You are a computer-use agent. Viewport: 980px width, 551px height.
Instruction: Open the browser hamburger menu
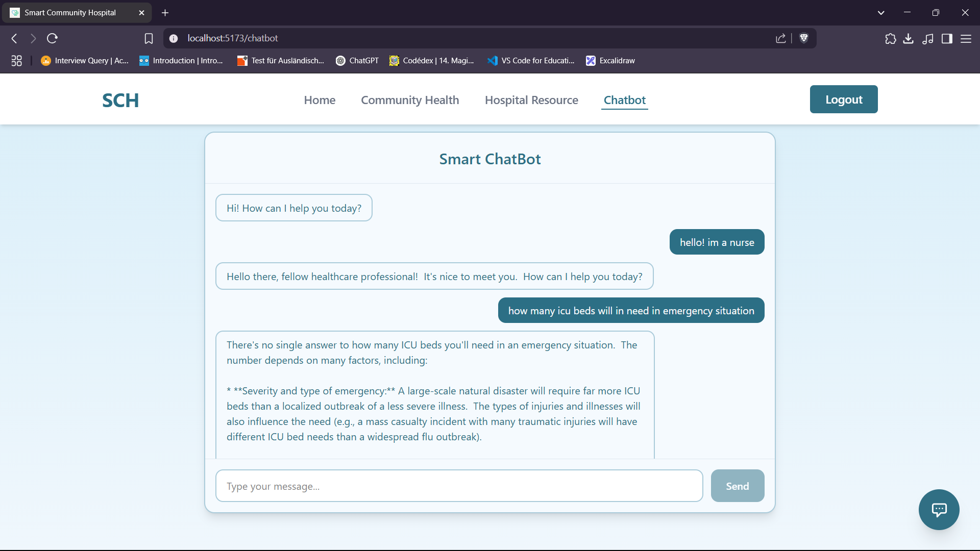point(967,38)
